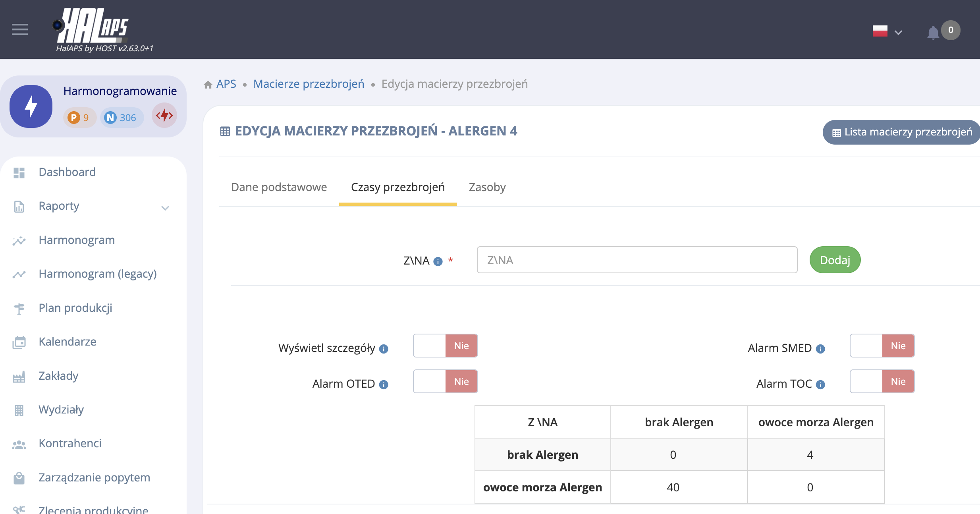The height and width of the screenshot is (514, 980).
Task: Click the blue Harmonogramowanie lightning icon
Action: click(31, 106)
